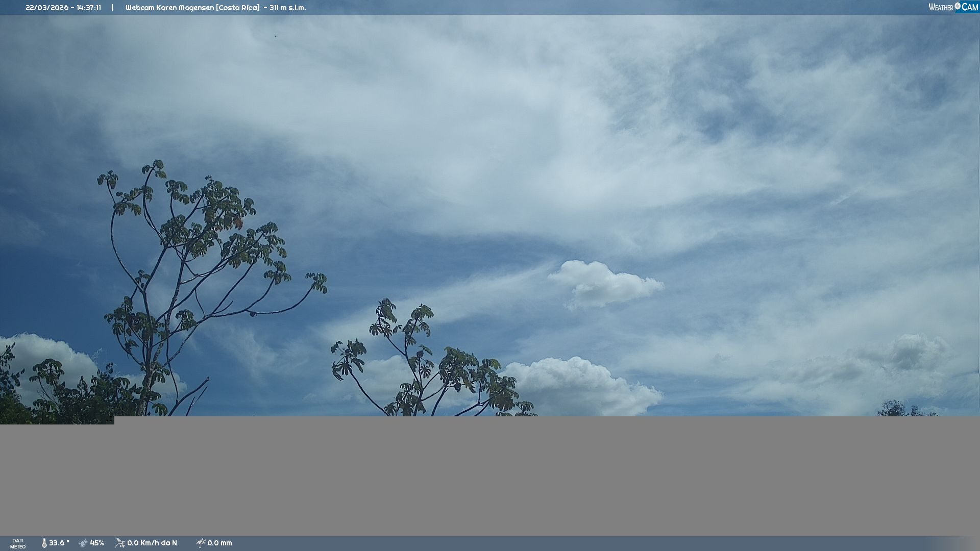Click the 33.6° temperature reading
The width and height of the screenshot is (980, 551).
(x=59, y=543)
